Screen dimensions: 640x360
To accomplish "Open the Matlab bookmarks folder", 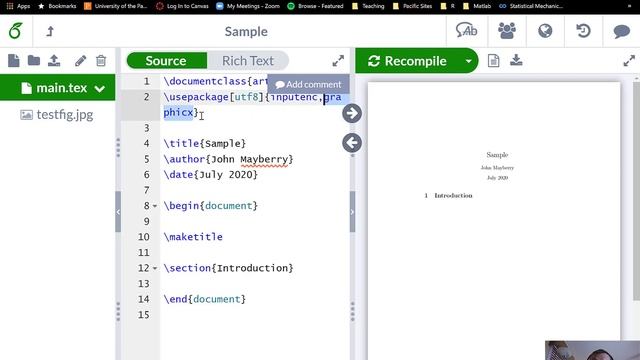I will pyautogui.click(x=477, y=6).
